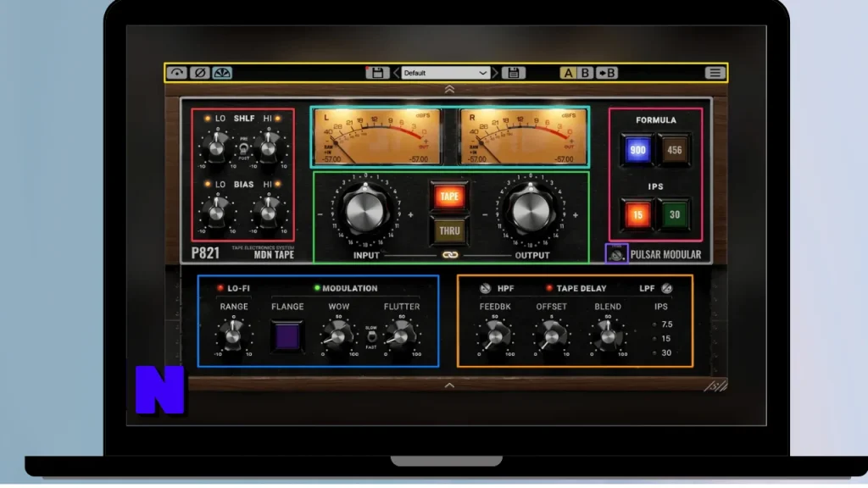The width and height of the screenshot is (868, 488).
Task: Click the bypass icon in the top toolbar
Action: point(177,73)
